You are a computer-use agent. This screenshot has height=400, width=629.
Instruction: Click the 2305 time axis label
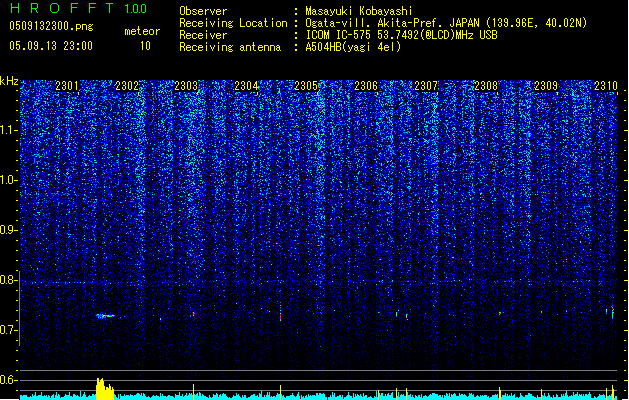[x=306, y=85]
